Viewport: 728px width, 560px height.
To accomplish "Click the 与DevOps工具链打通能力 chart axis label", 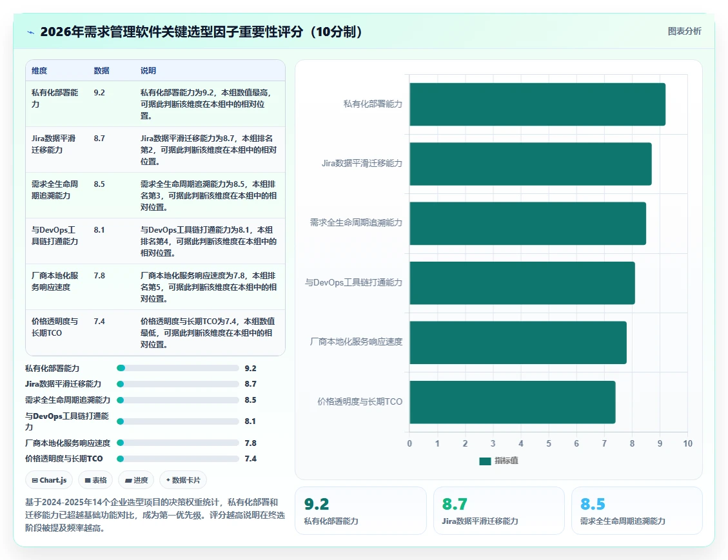I will click(x=353, y=282).
